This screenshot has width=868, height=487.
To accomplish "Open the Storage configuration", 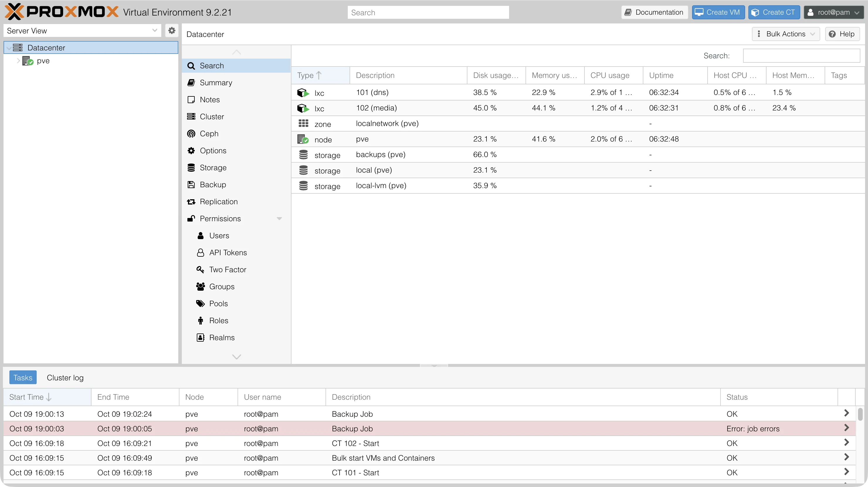I will [236, 168].
